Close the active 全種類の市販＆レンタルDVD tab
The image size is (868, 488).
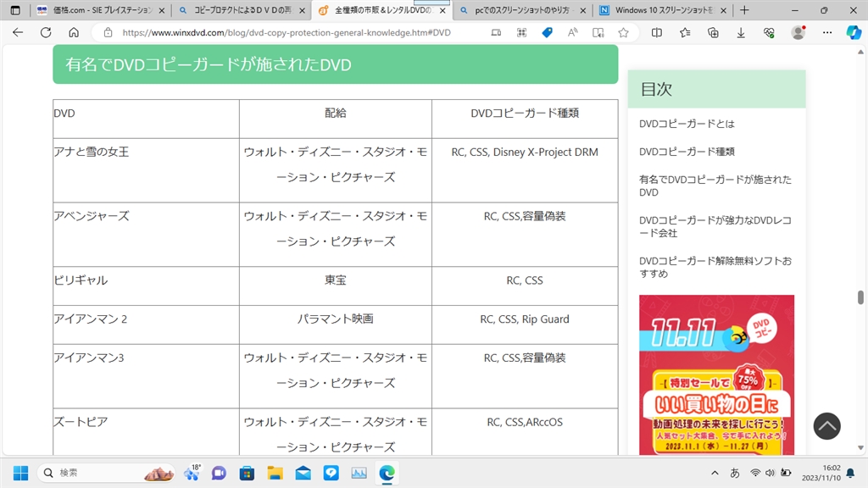[442, 10]
